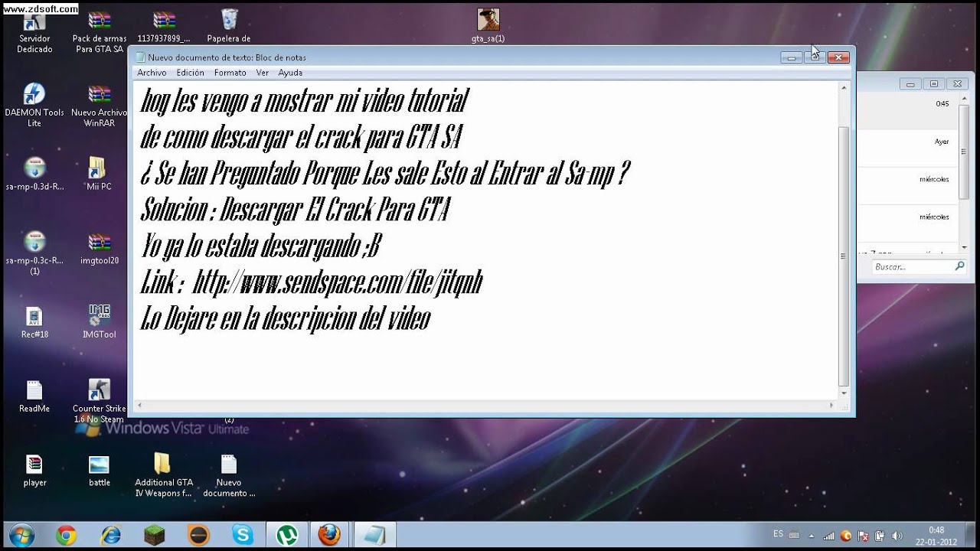Place cursor in 'hoy les vengo a mostrar' line
980x551 pixels.
(304, 100)
